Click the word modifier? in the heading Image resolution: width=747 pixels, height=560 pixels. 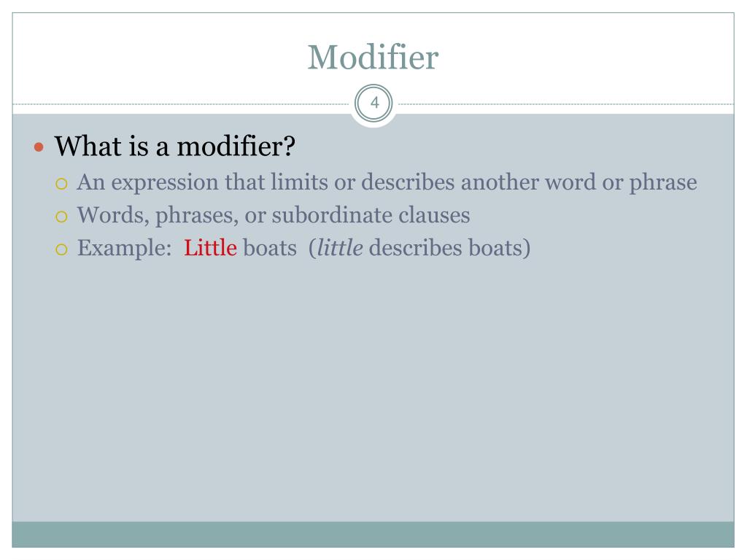tap(236, 146)
